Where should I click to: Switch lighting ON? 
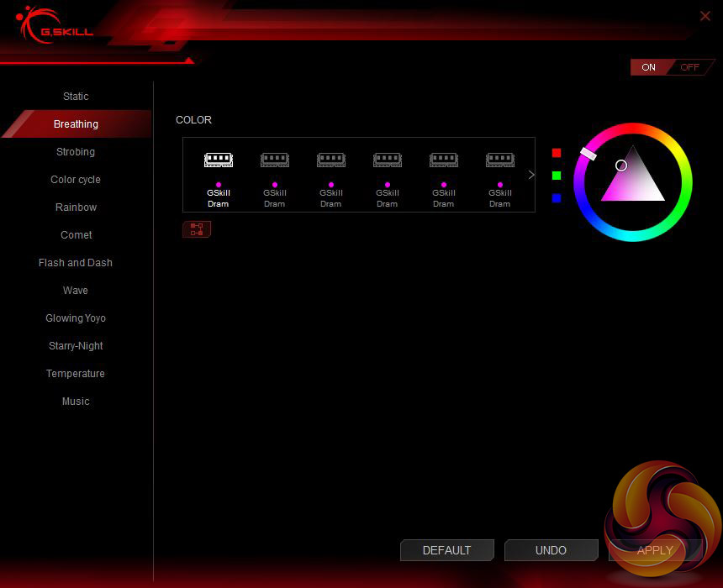(x=648, y=67)
